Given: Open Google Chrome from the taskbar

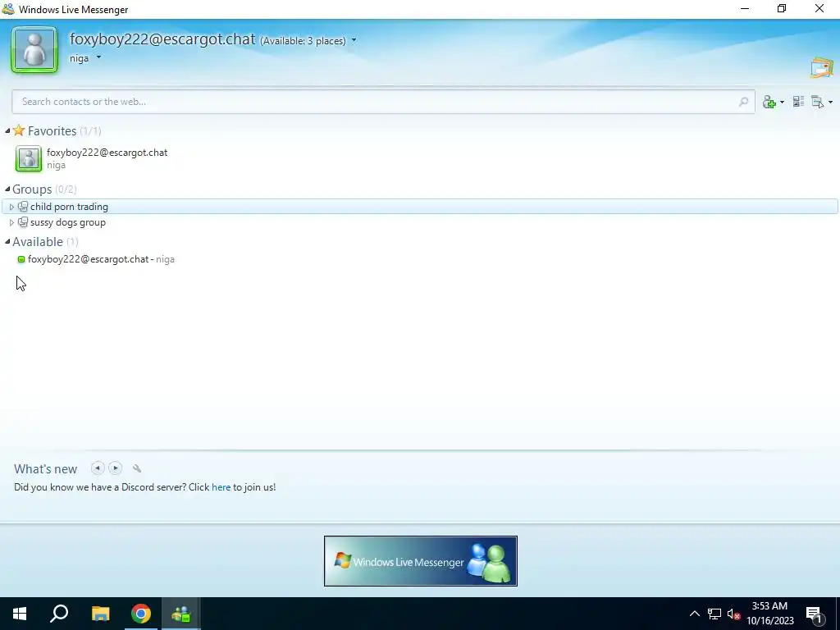Looking at the screenshot, I should (x=141, y=614).
